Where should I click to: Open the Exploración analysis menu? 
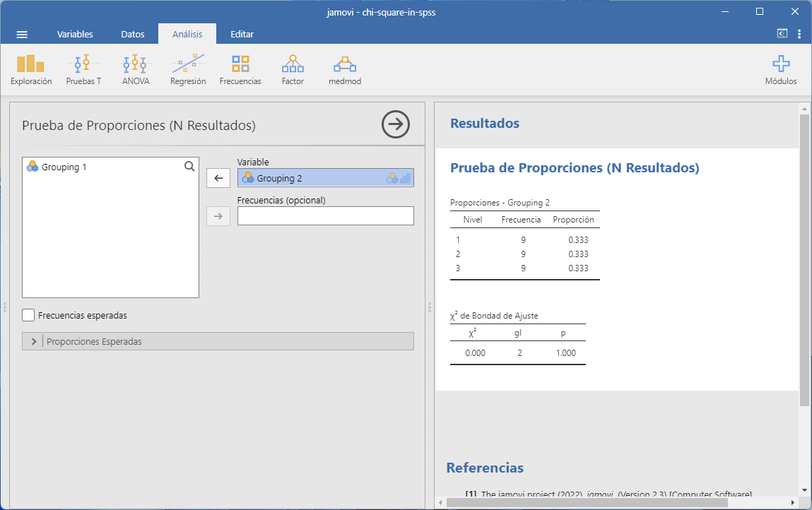pyautogui.click(x=31, y=70)
